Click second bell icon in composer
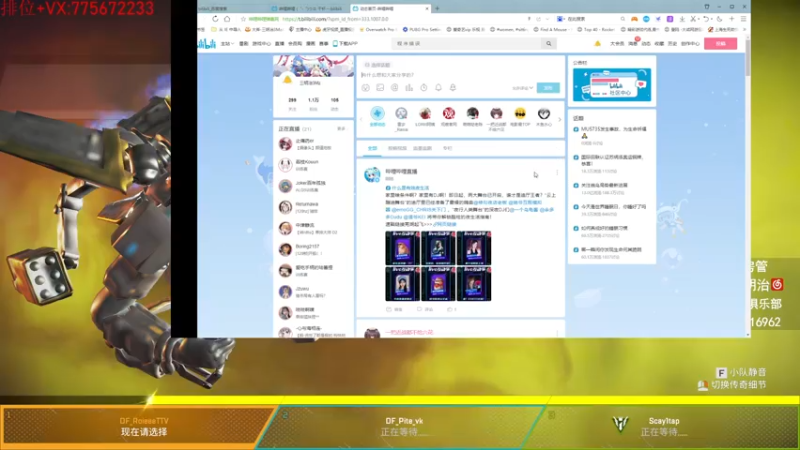This screenshot has width=800, height=450. 453,88
